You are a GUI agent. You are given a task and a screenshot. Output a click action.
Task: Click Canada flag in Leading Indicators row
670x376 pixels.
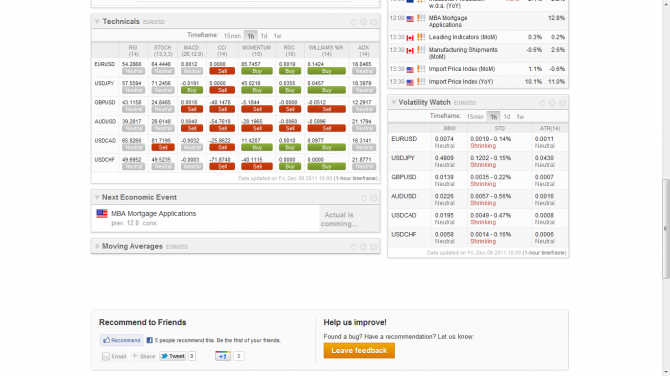[410, 38]
